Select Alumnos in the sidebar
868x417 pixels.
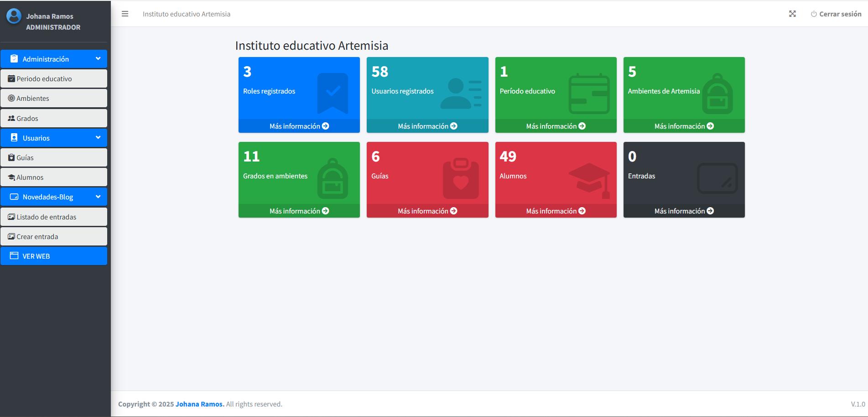click(54, 177)
